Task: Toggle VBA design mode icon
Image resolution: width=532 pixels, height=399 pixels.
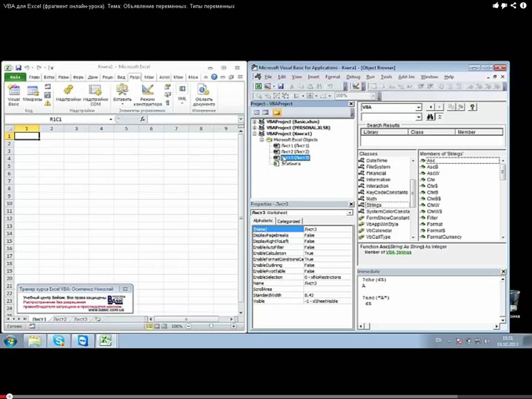Action: (x=355, y=86)
